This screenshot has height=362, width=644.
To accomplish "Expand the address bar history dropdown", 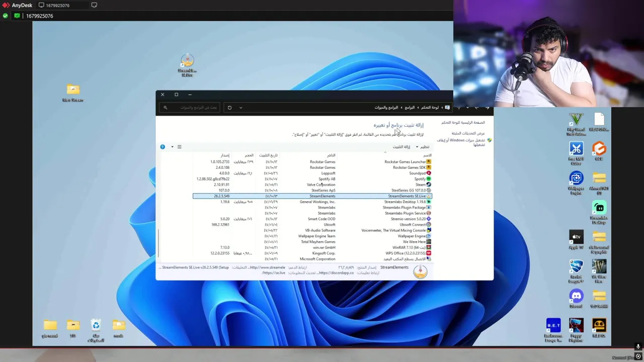I will (240, 108).
